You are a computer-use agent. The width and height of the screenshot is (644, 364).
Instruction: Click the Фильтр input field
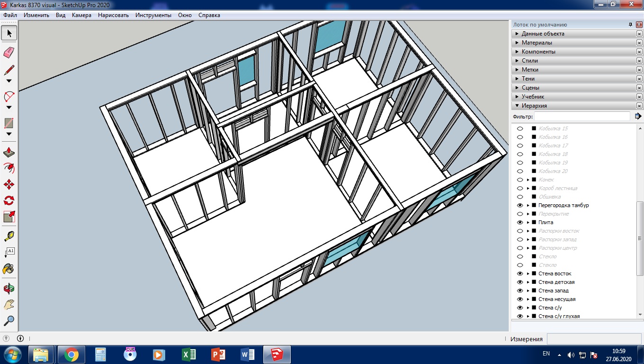click(582, 116)
